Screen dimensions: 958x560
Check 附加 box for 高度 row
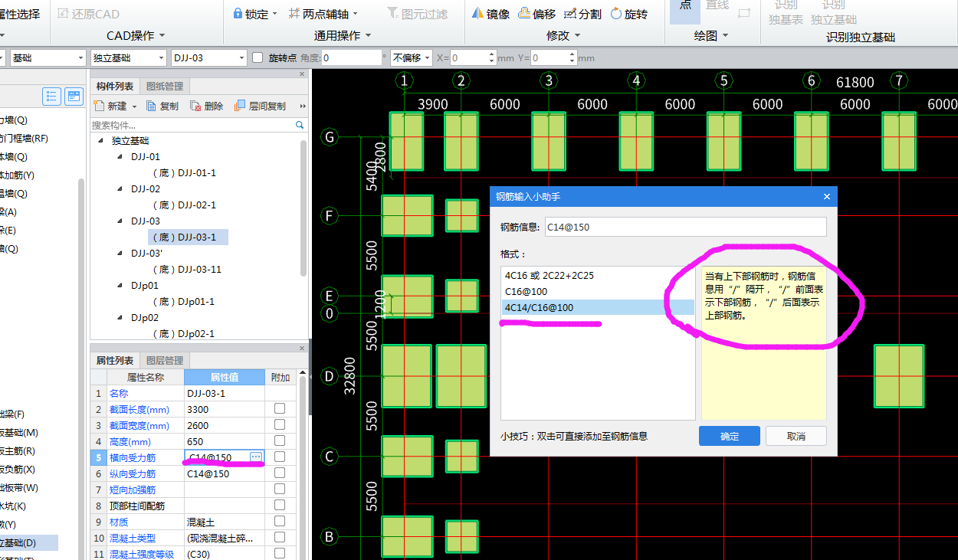[280, 440]
